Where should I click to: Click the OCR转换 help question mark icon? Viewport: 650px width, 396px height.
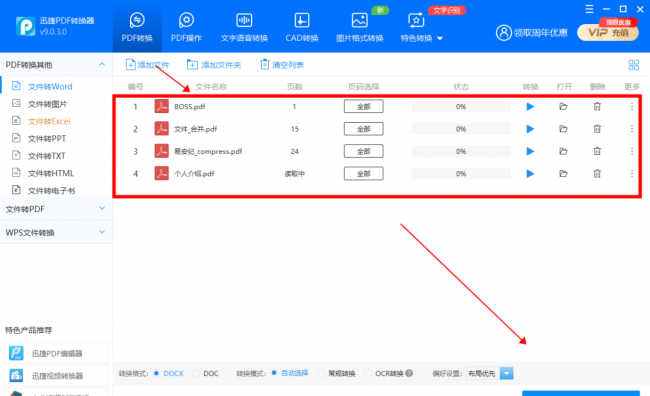coord(409,373)
